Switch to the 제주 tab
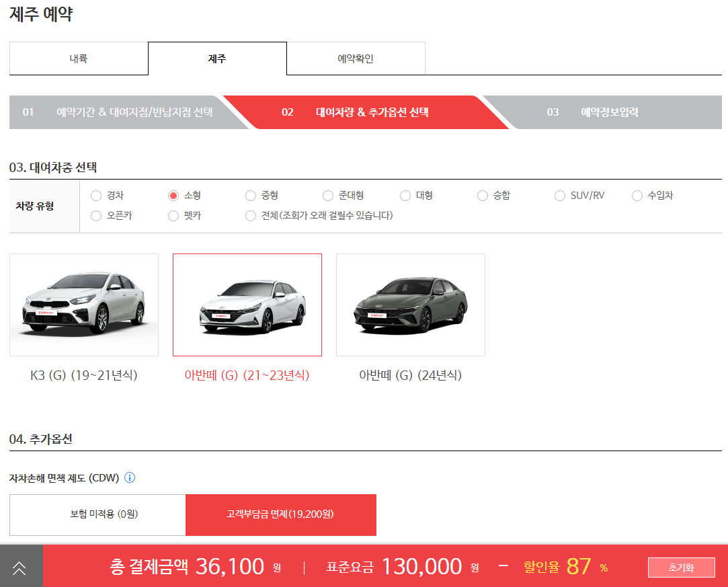The height and width of the screenshot is (587, 728). tap(217, 58)
